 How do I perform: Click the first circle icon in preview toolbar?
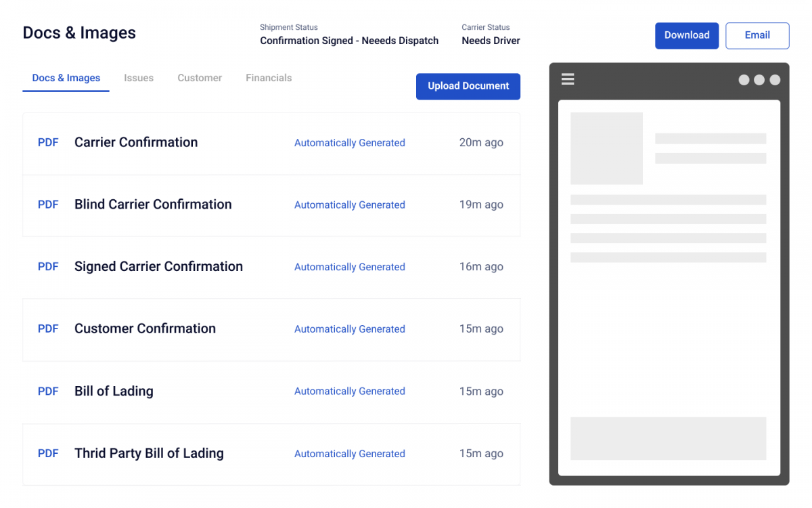pos(744,79)
